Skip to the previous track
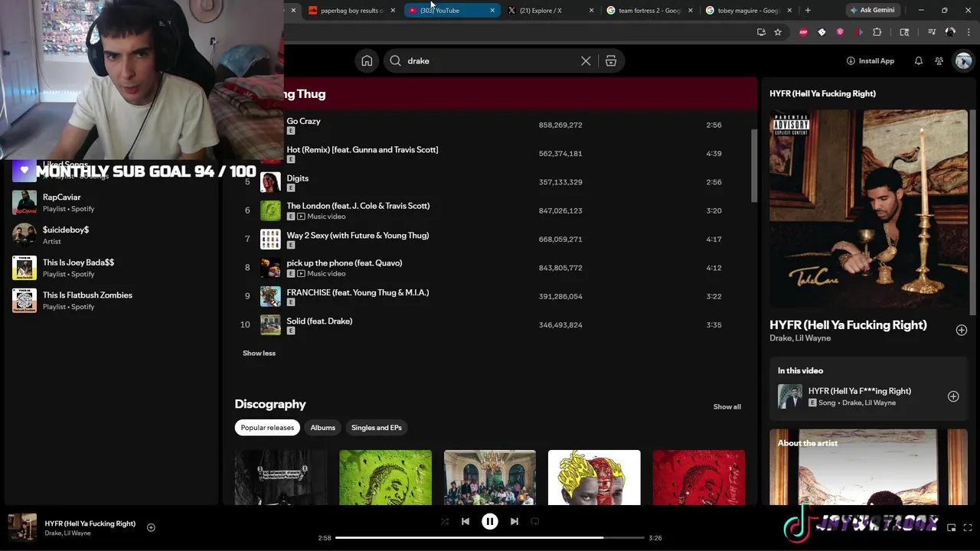 [x=465, y=521]
